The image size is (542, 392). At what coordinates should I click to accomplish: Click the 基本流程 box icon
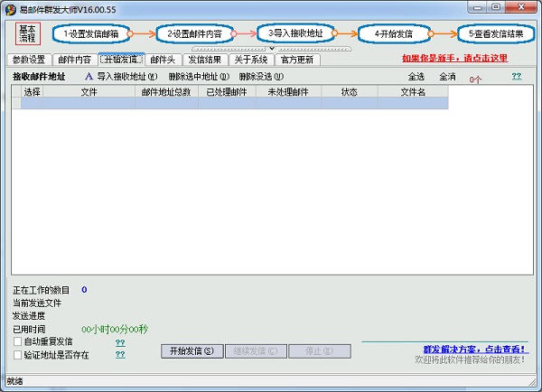point(27,34)
